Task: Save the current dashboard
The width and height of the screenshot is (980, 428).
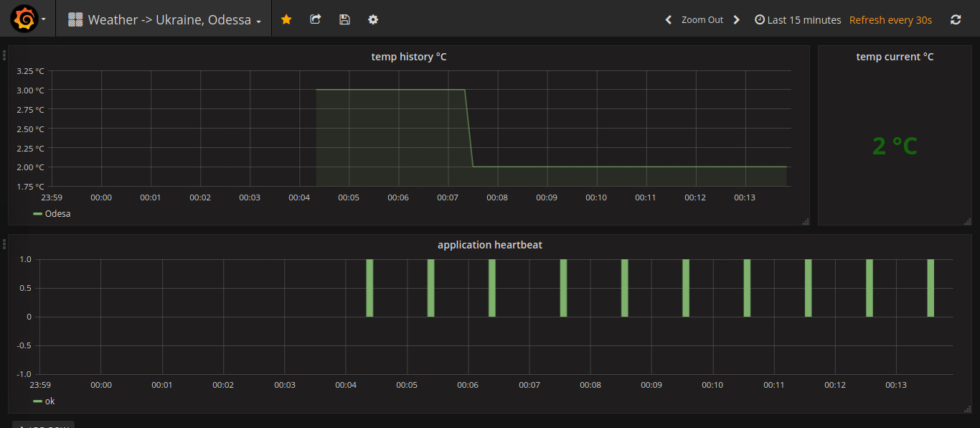Action: pyautogui.click(x=344, y=19)
